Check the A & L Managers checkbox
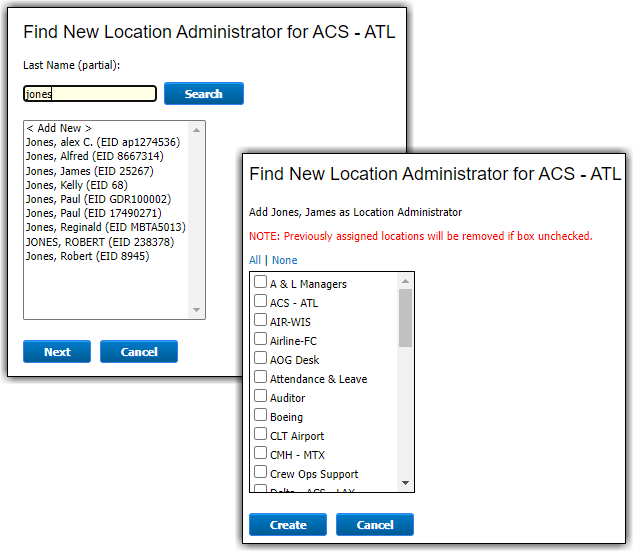 [261, 283]
